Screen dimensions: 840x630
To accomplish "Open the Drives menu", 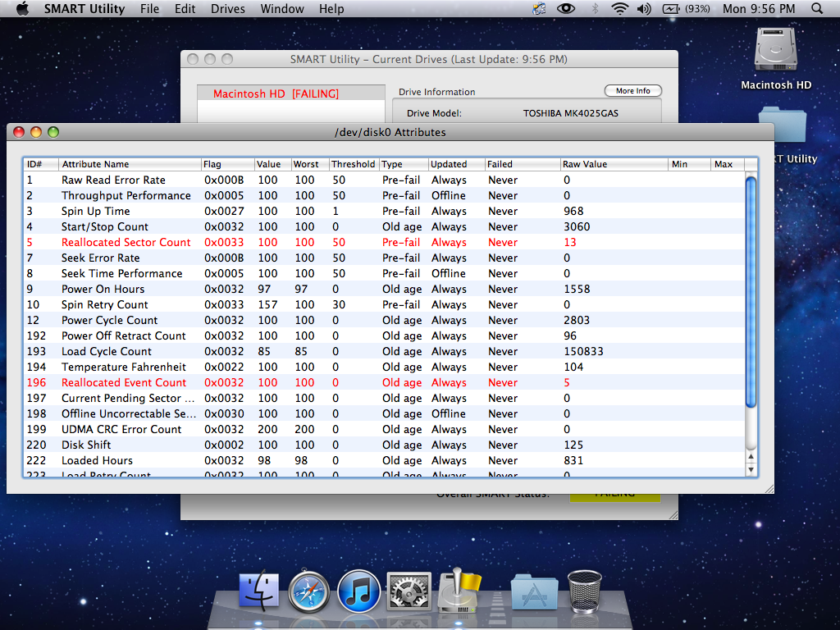I will tap(228, 8).
